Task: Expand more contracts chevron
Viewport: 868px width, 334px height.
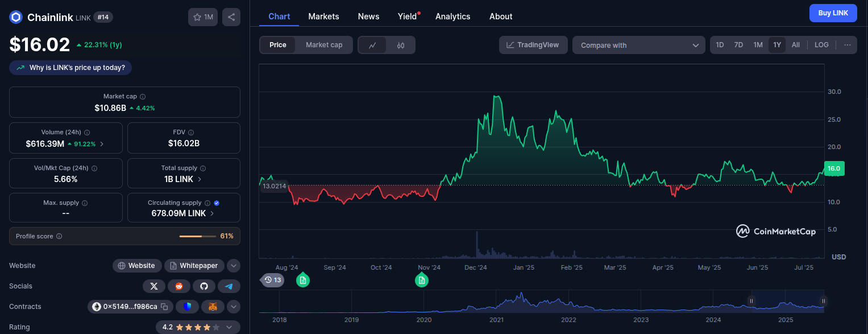Action: 234,307
